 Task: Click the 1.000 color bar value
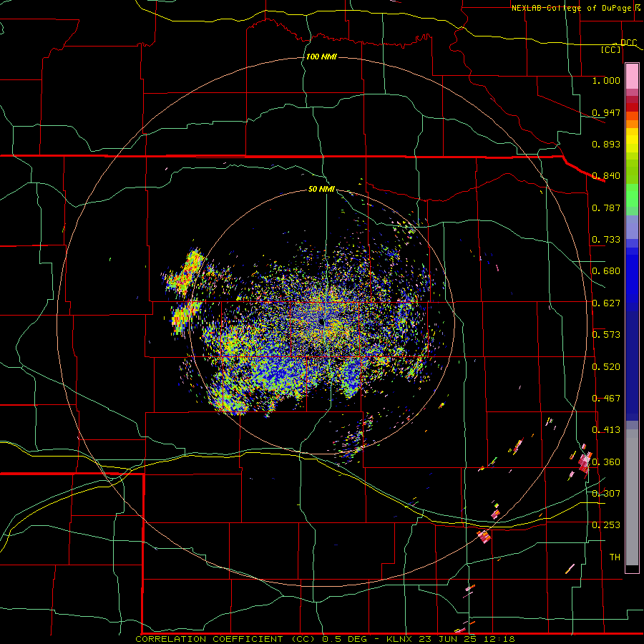click(606, 80)
